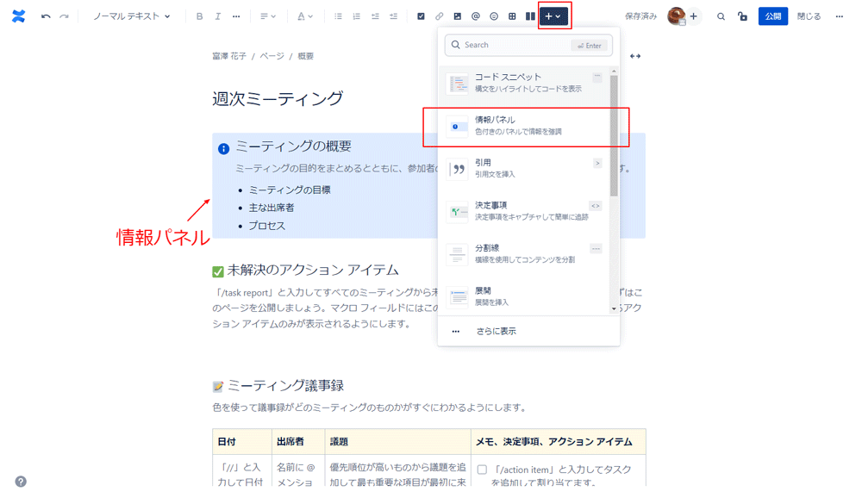Viewport: 862px width, 504px height.
Task: Insert a table
Action: point(512,16)
